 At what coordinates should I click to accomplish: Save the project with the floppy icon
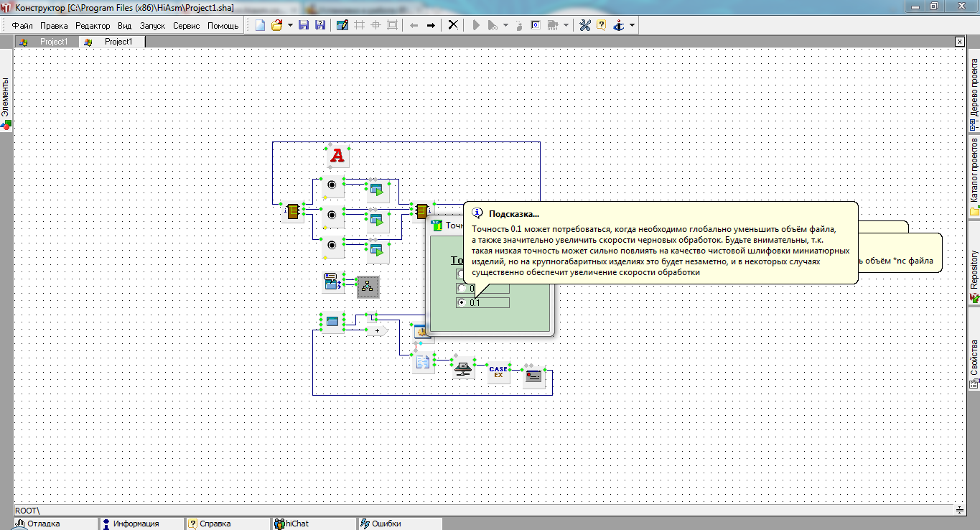[304, 25]
